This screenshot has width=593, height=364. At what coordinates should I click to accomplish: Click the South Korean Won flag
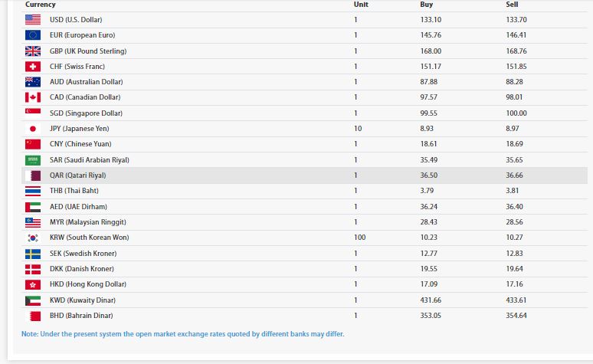pyautogui.click(x=33, y=238)
